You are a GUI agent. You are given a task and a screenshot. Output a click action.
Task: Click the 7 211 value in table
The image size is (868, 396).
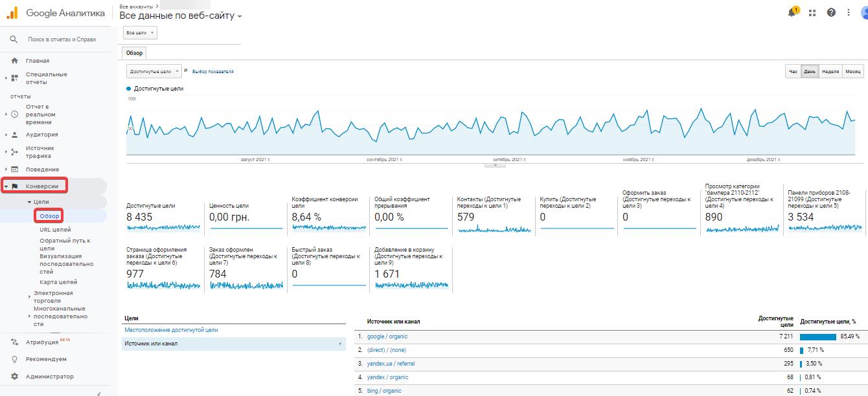point(786,336)
